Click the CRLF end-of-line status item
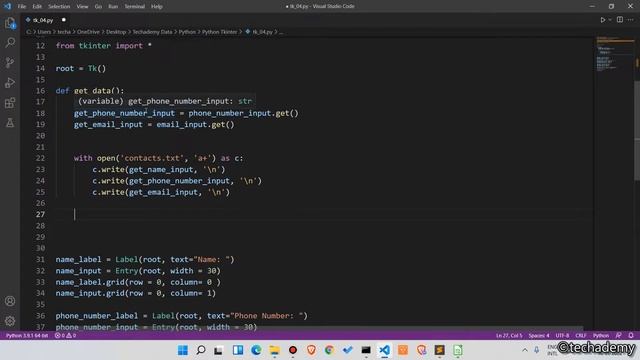This screenshot has height=360, width=640. [x=580, y=336]
